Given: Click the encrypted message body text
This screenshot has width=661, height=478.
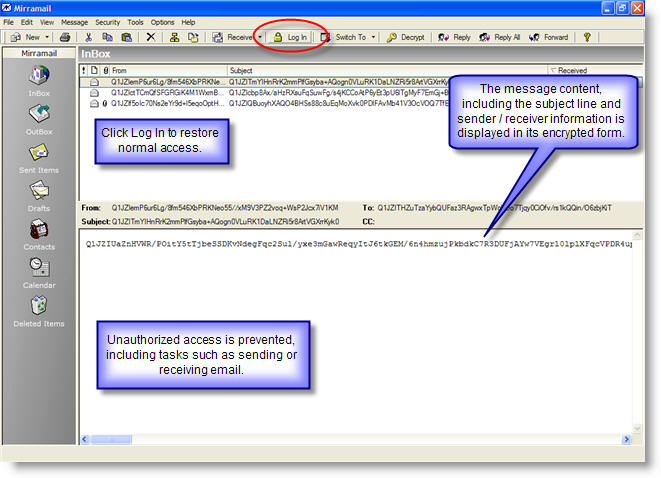Looking at the screenshot, I should [x=358, y=244].
